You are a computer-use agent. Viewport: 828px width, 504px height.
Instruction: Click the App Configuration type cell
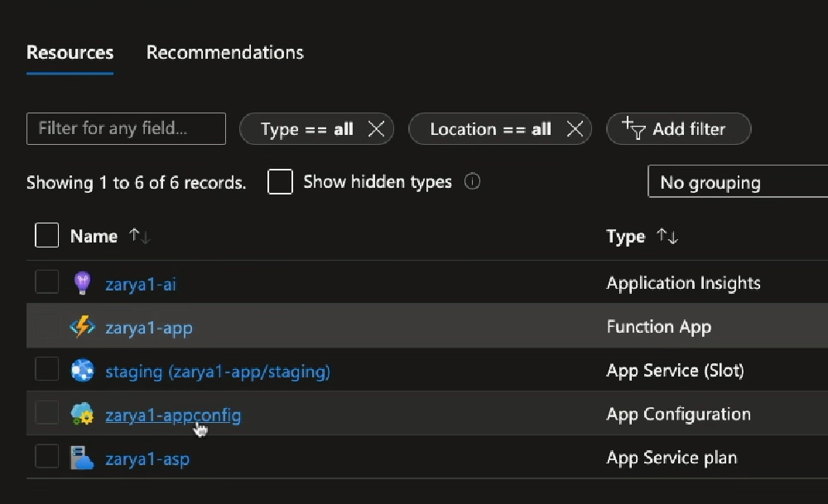[679, 415]
